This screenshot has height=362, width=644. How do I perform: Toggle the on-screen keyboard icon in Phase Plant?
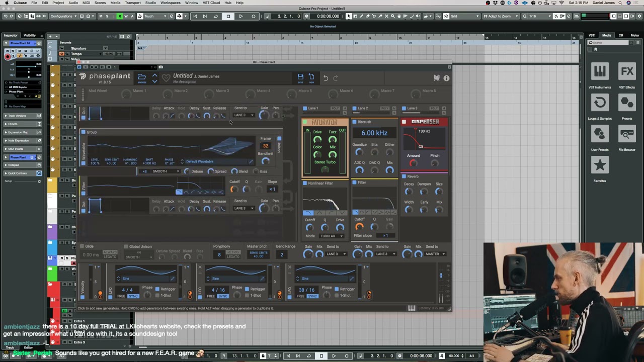pos(412,308)
